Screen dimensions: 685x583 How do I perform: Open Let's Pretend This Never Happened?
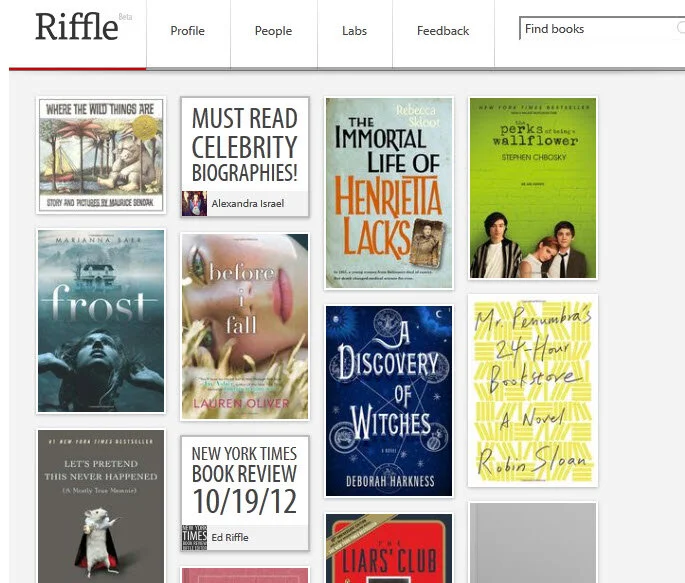click(101, 507)
